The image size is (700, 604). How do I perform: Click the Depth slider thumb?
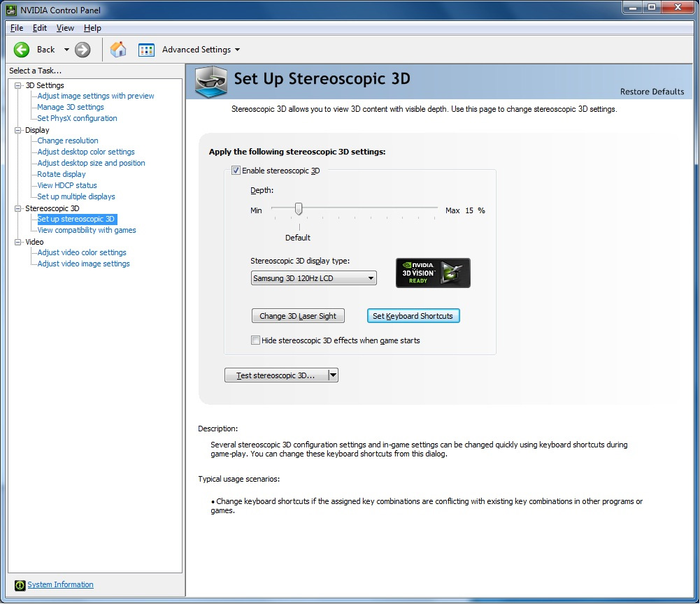(x=299, y=208)
